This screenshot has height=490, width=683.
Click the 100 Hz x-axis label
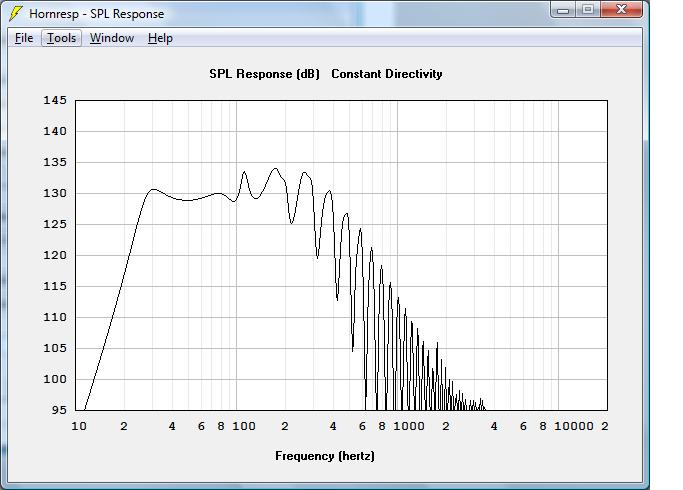click(x=243, y=426)
